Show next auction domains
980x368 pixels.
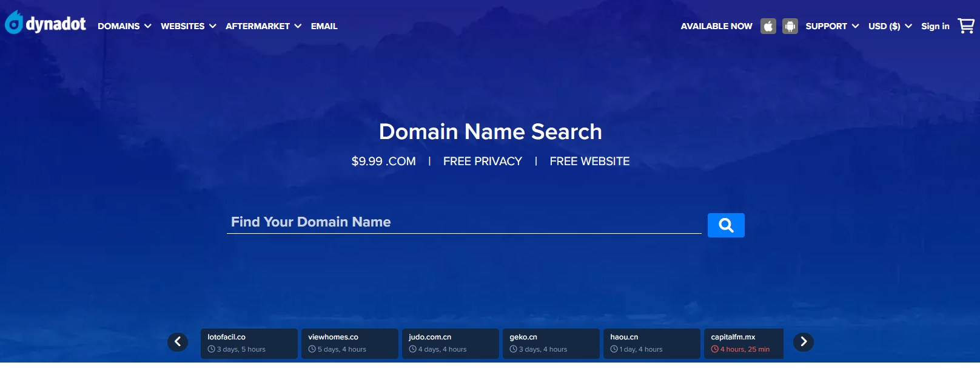804,342
